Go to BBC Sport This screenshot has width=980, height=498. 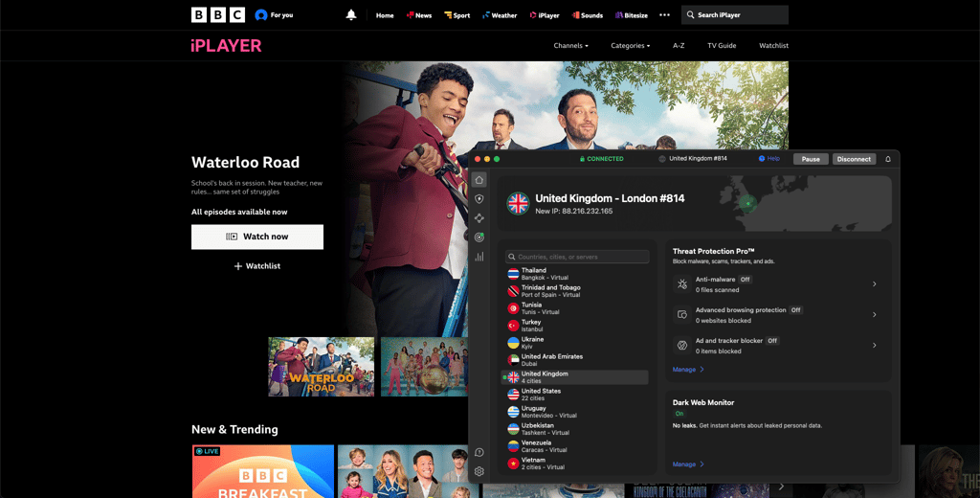click(x=457, y=15)
